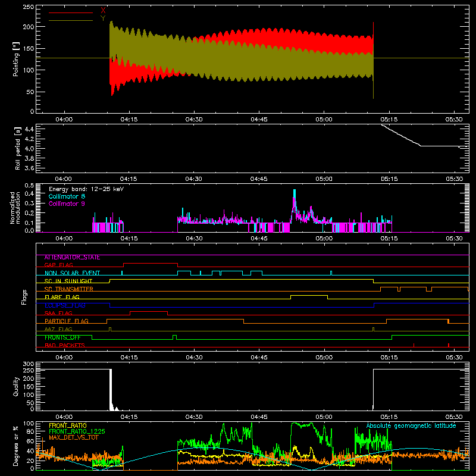Viewport: 476px width, 476px height.
Task: Click the 'Collimator 8' legend text
Action: click(x=67, y=196)
